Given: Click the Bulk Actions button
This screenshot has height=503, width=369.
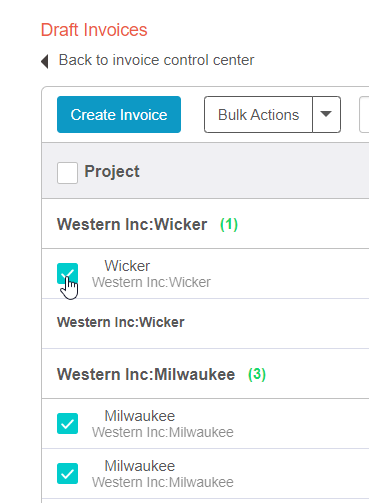Looking at the screenshot, I should 258,115.
